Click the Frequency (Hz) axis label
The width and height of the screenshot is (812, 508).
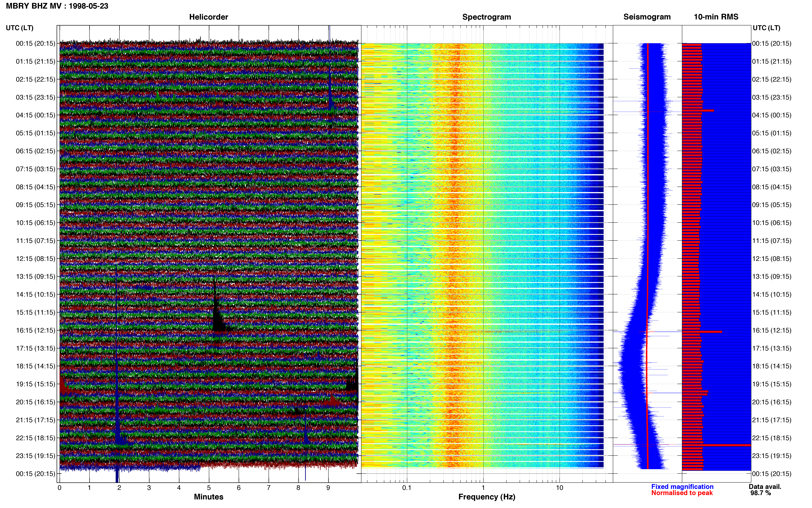[x=487, y=497]
